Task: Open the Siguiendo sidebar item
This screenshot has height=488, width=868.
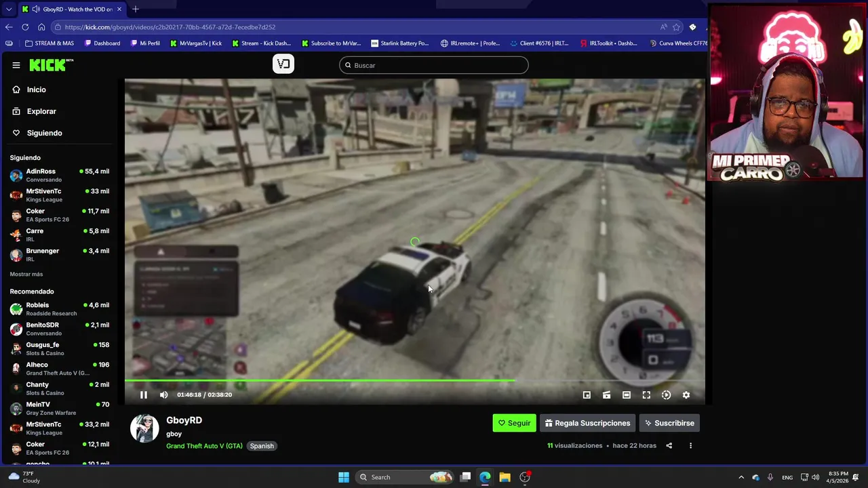Action: [x=44, y=133]
